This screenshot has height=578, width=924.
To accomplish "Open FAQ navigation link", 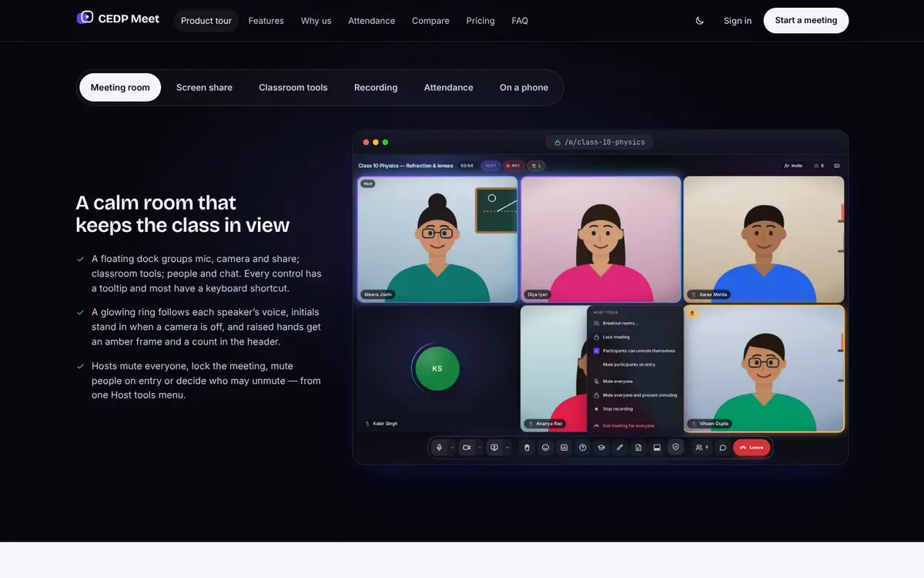I will (520, 21).
